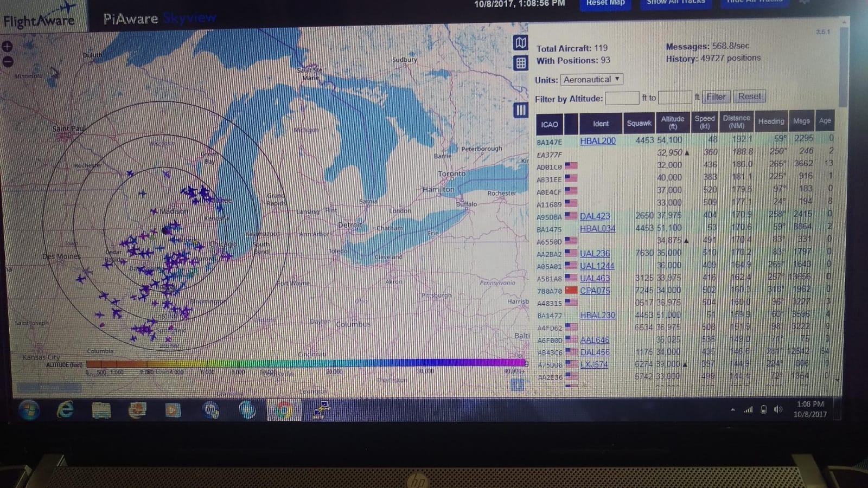Image resolution: width=868 pixels, height=488 pixels.
Task: Click Total Aircraft: 119 text
Action: coord(572,48)
